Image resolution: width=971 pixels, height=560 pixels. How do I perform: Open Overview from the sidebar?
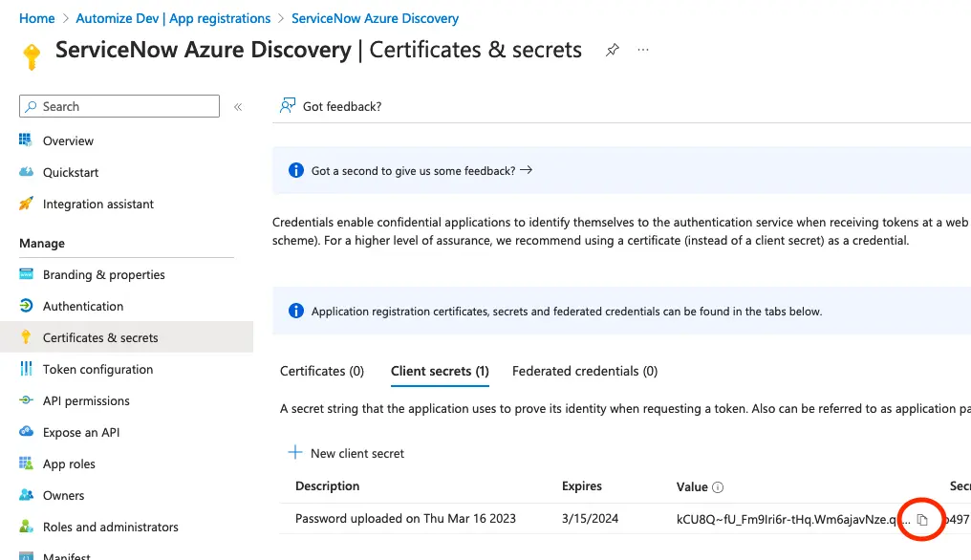tap(68, 140)
